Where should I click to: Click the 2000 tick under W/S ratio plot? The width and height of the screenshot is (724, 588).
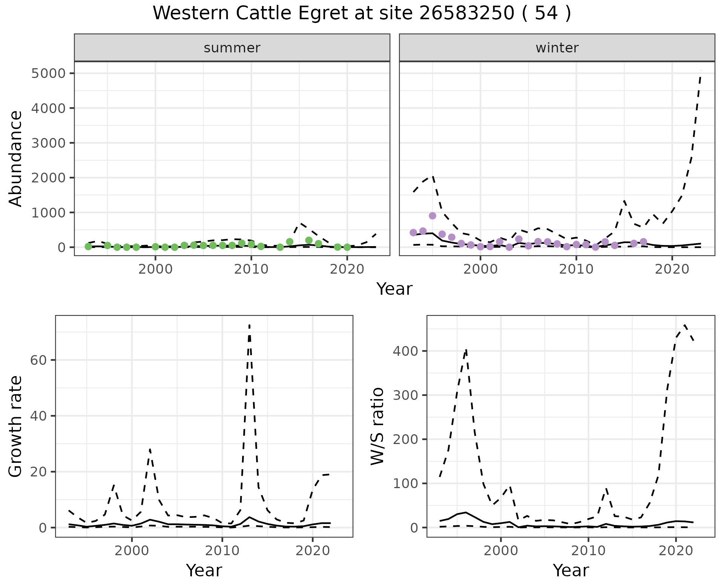(x=501, y=550)
